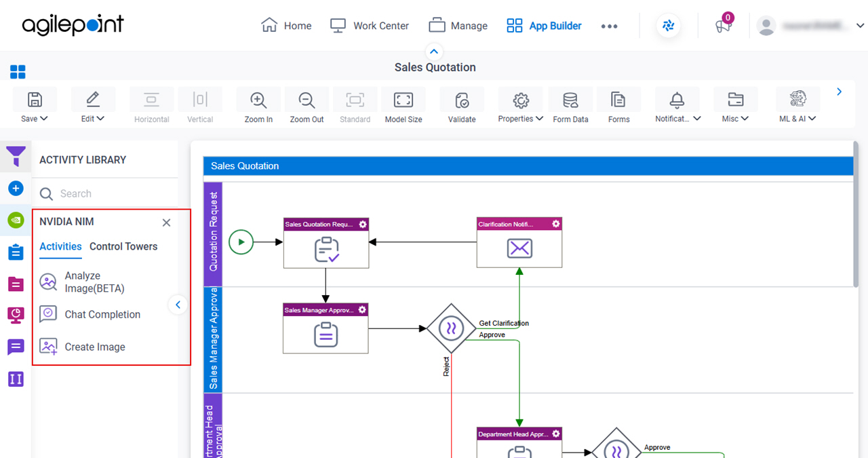Open App Builder menu
Image resolution: width=868 pixels, height=458 pixels.
point(544,26)
